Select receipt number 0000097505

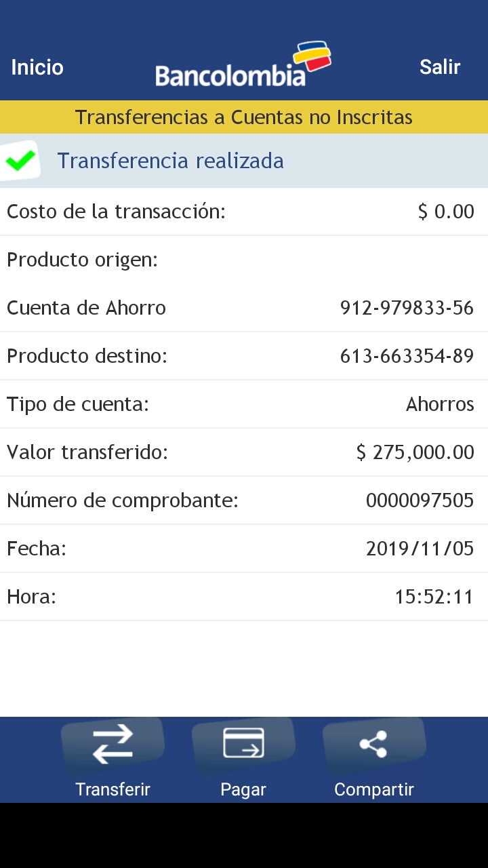tap(420, 500)
